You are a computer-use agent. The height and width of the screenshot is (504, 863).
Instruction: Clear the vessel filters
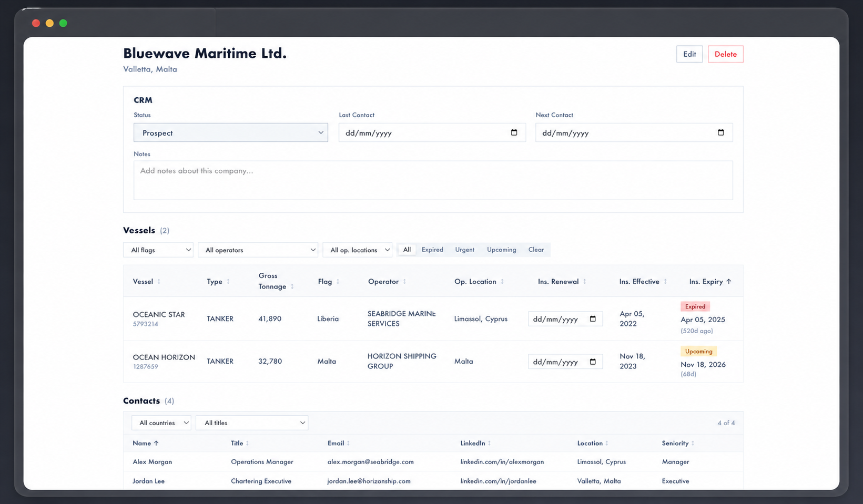[536, 250]
